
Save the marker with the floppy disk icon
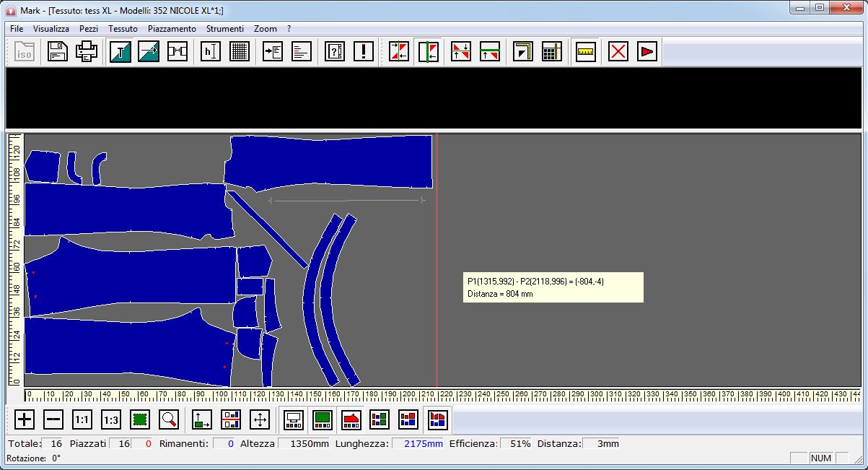58,52
